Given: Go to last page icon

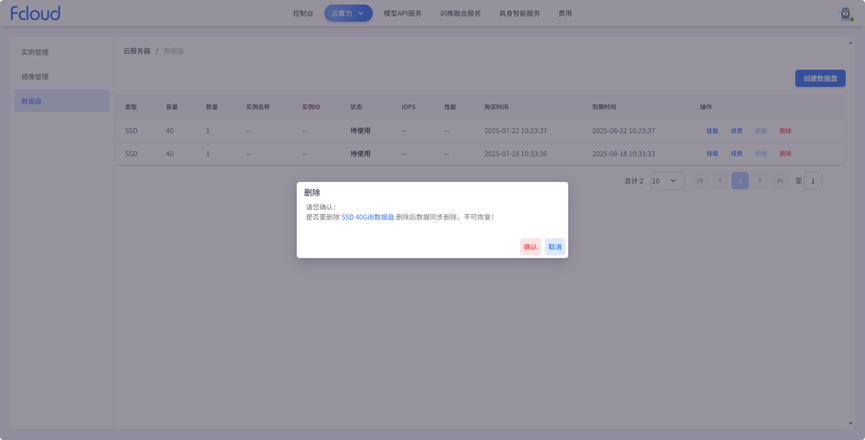Looking at the screenshot, I should (x=779, y=180).
